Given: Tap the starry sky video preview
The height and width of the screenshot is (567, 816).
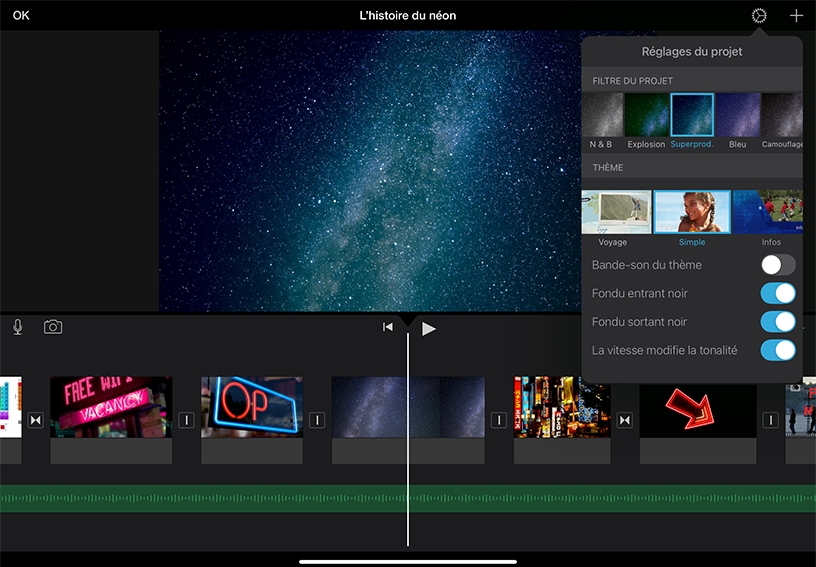Looking at the screenshot, I should pyautogui.click(x=370, y=171).
